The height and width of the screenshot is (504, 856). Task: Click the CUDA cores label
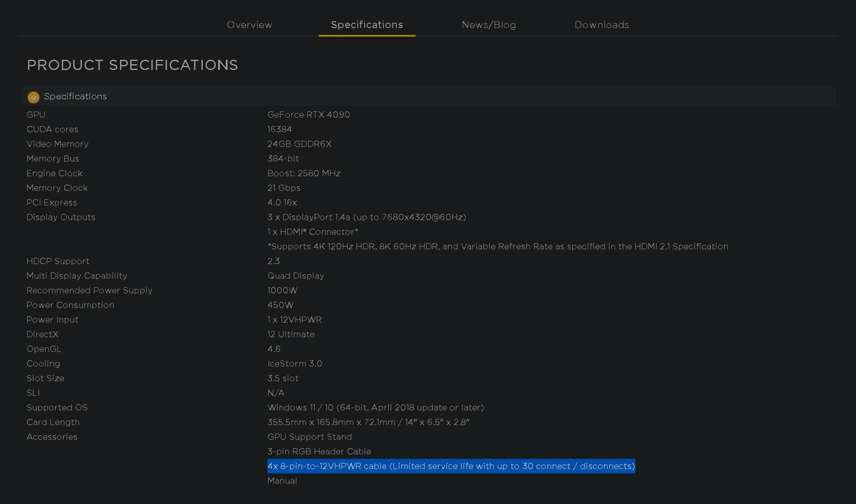[52, 129]
